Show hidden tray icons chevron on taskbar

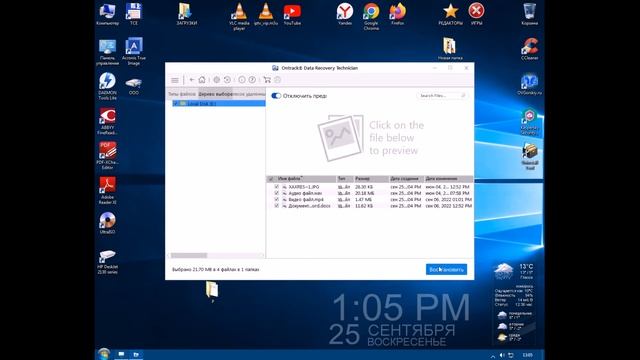coord(493,356)
